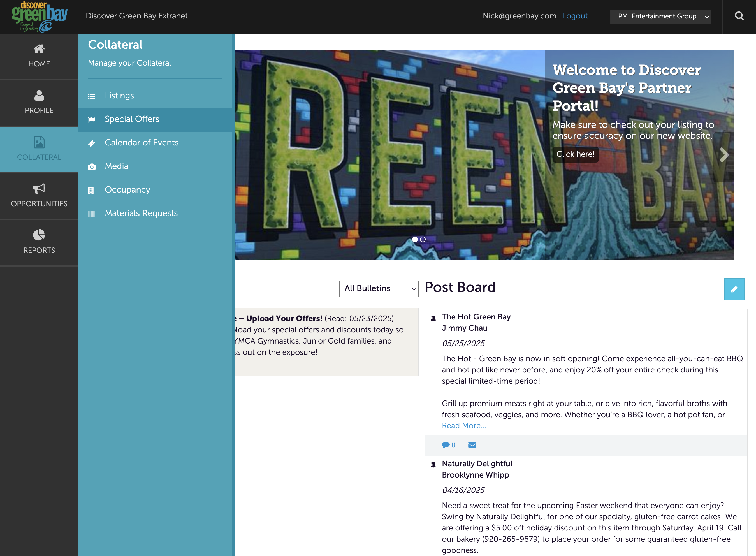Advance carousel with the right chevron
The width and height of the screenshot is (756, 556).
(x=724, y=155)
